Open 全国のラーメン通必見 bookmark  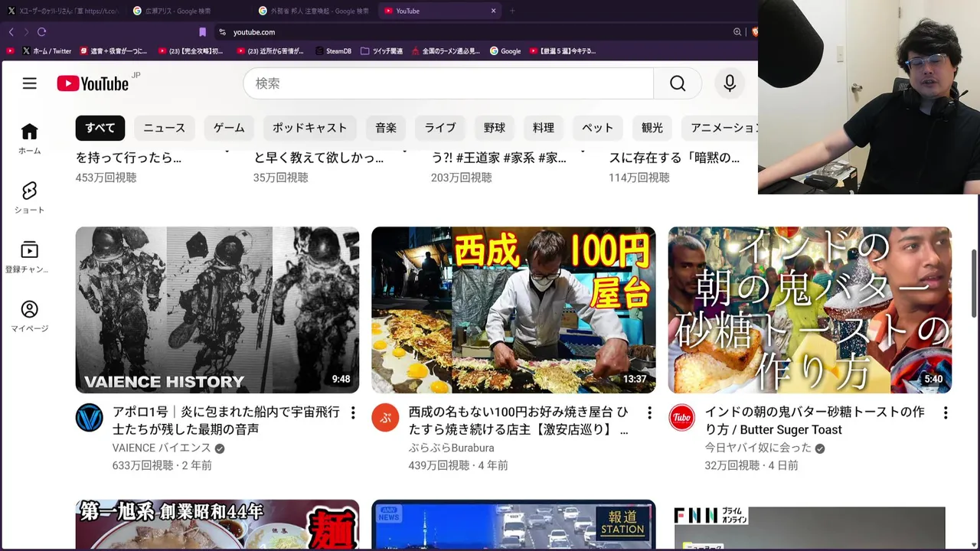click(x=446, y=51)
